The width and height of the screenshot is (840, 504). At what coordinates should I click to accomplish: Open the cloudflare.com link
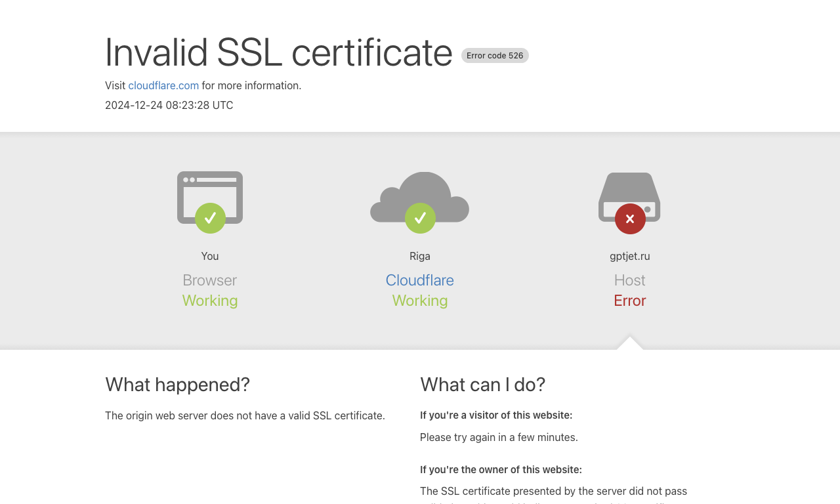click(x=163, y=85)
